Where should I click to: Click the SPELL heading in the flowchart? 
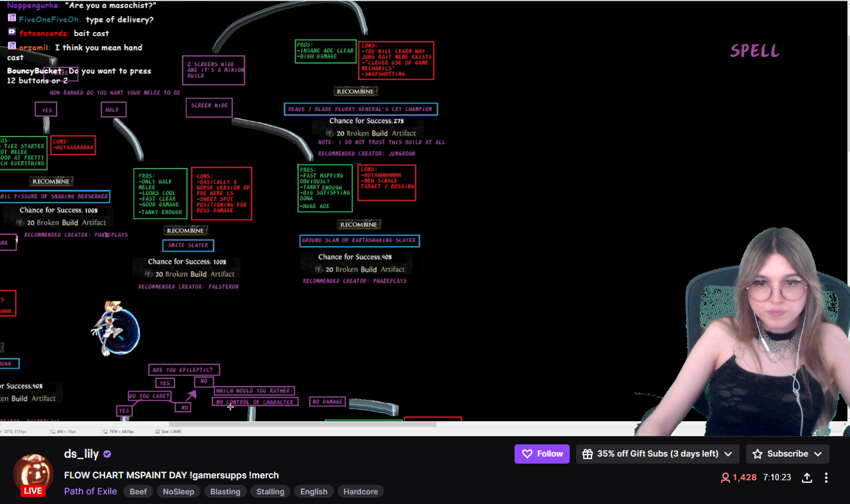(x=754, y=51)
